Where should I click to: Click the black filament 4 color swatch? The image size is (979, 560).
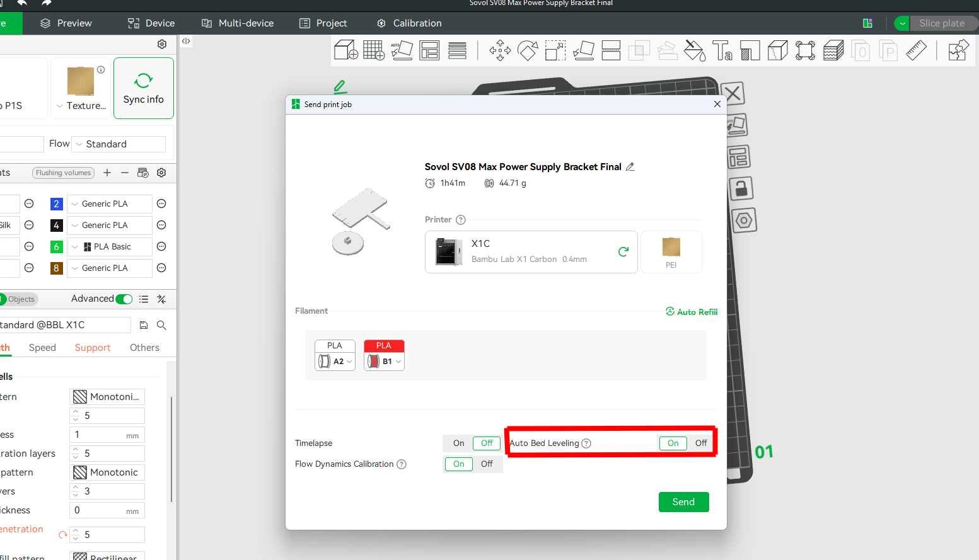[56, 225]
